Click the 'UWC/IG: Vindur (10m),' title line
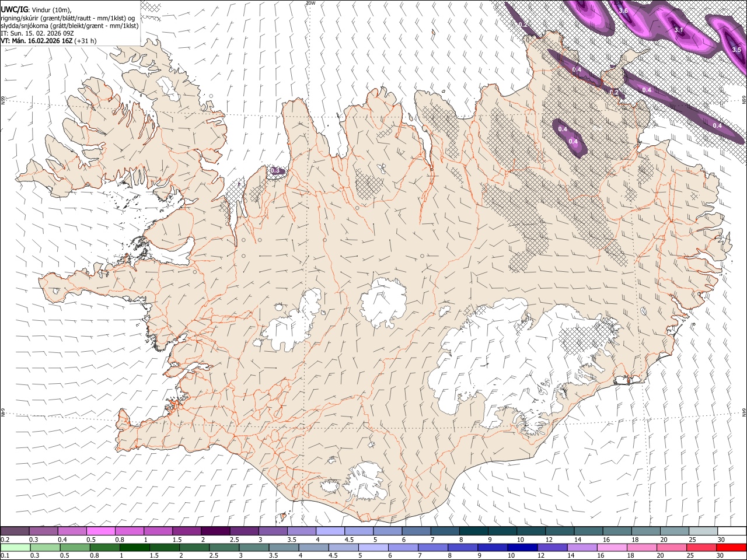The width and height of the screenshot is (747, 560). pyautogui.click(x=36, y=10)
